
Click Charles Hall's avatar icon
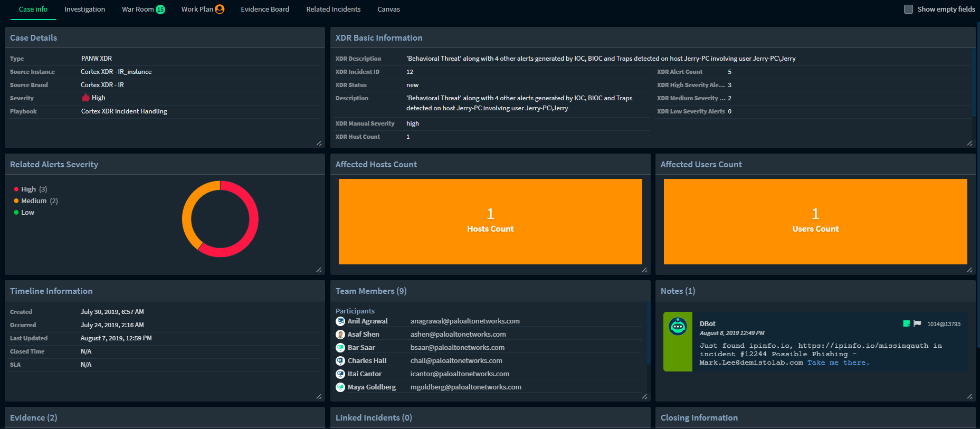tap(340, 360)
